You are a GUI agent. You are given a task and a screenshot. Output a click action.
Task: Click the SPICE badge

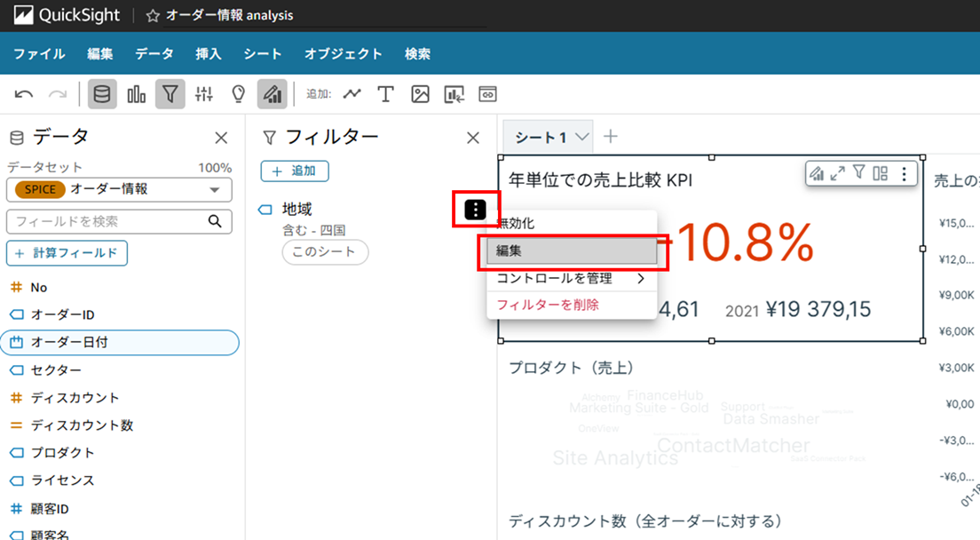point(40,189)
